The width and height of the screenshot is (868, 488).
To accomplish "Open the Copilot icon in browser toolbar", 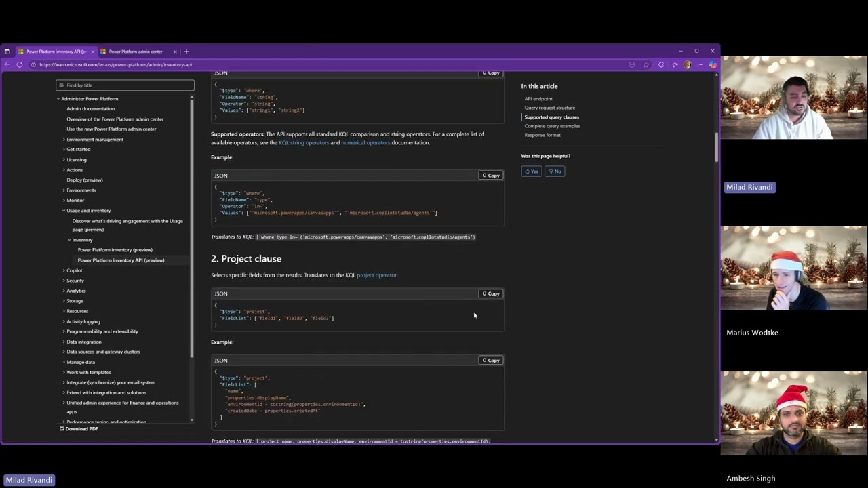I will point(712,64).
